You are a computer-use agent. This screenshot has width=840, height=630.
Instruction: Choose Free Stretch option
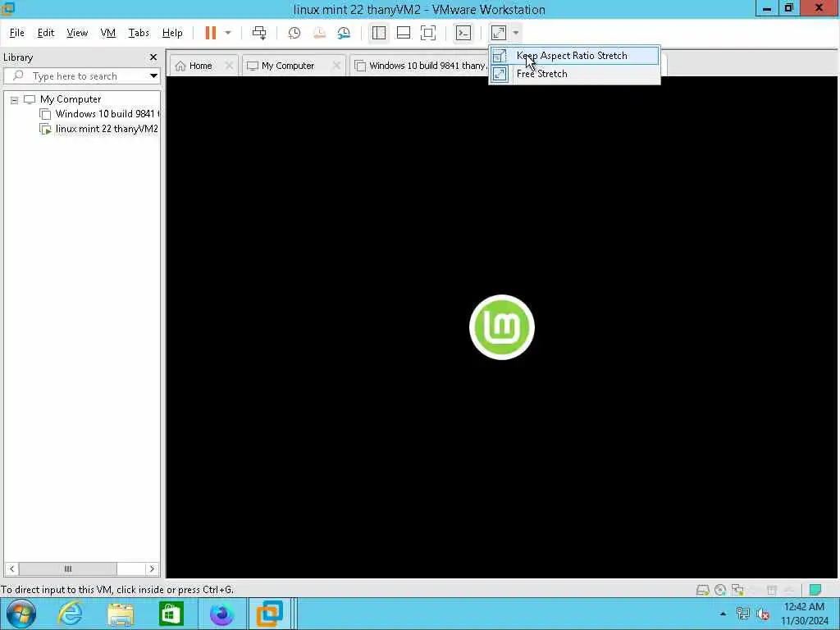(x=575, y=74)
